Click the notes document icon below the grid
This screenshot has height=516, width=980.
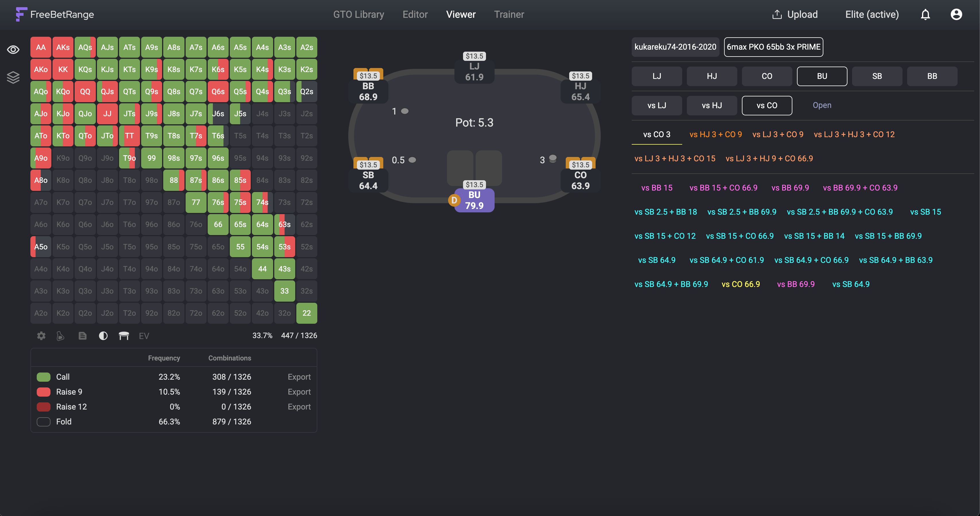tap(82, 335)
